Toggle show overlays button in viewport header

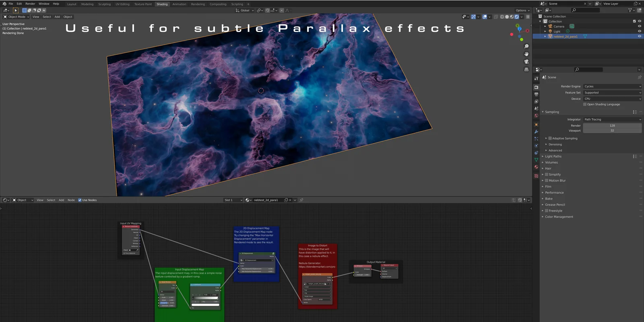tap(485, 17)
